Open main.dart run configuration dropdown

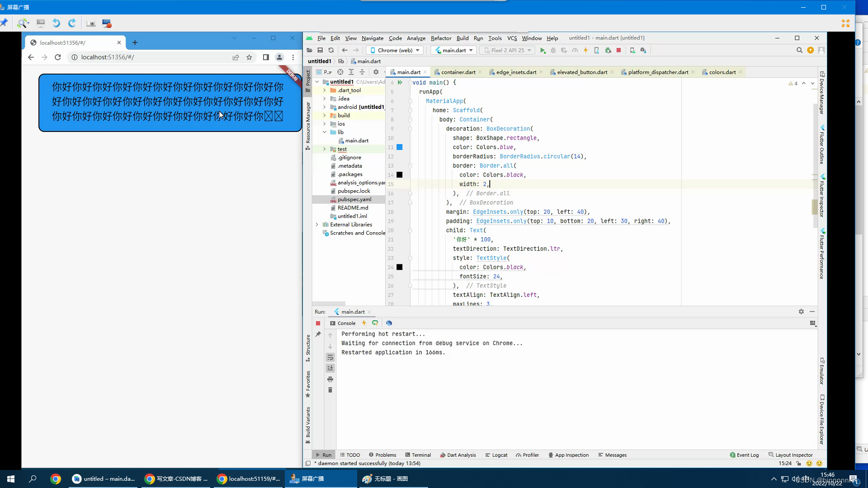[454, 50]
